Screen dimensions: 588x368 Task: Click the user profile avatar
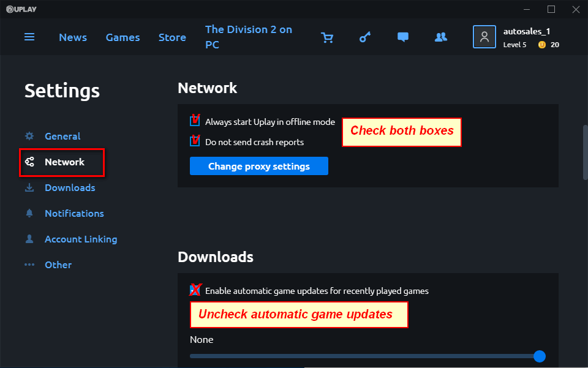tap(484, 37)
